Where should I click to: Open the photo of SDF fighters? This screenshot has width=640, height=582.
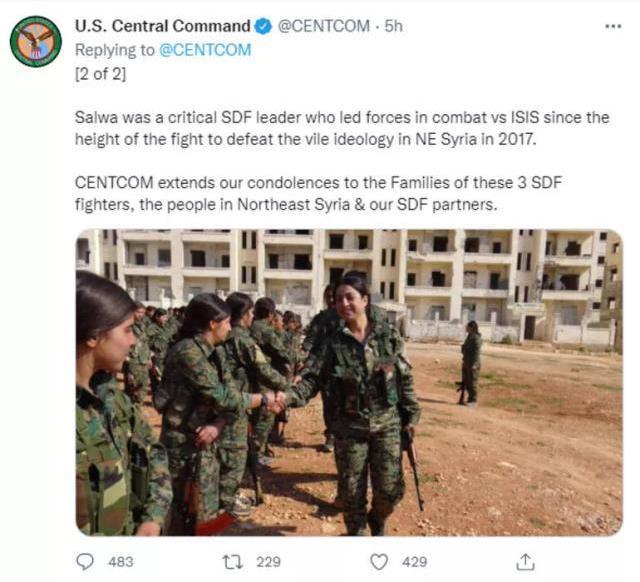click(348, 382)
